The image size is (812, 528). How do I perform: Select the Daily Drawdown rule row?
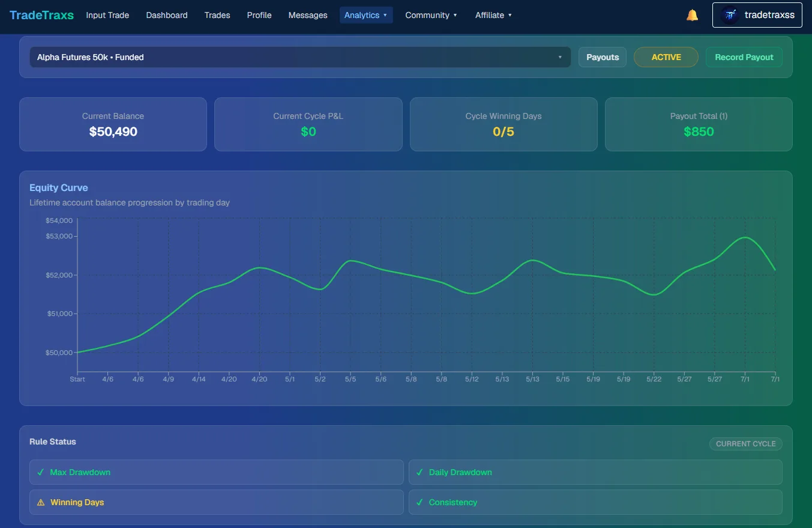(x=595, y=472)
